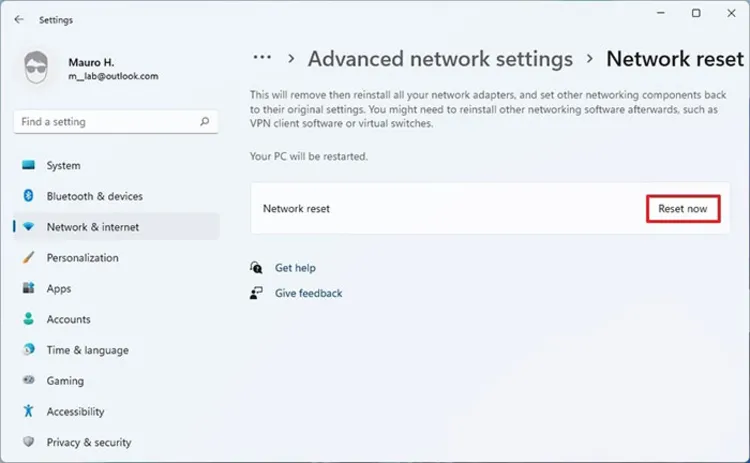Click the Find a setting field

pos(116,122)
